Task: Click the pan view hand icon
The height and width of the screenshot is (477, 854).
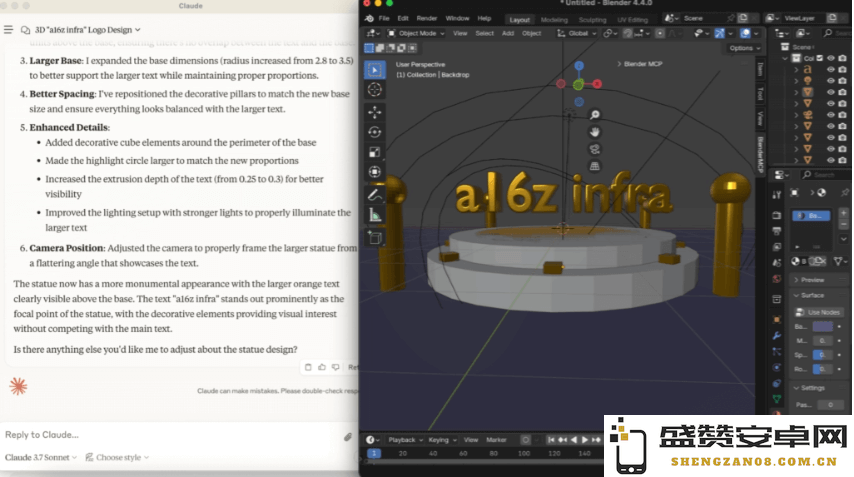Action: [595, 132]
